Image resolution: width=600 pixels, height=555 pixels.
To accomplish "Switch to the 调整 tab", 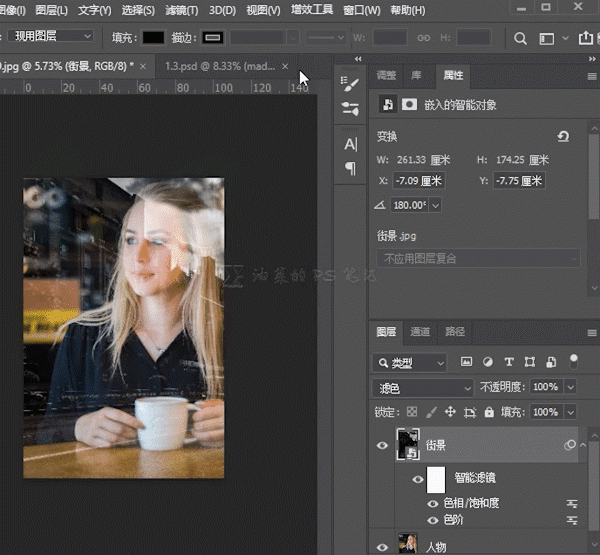I will 386,75.
